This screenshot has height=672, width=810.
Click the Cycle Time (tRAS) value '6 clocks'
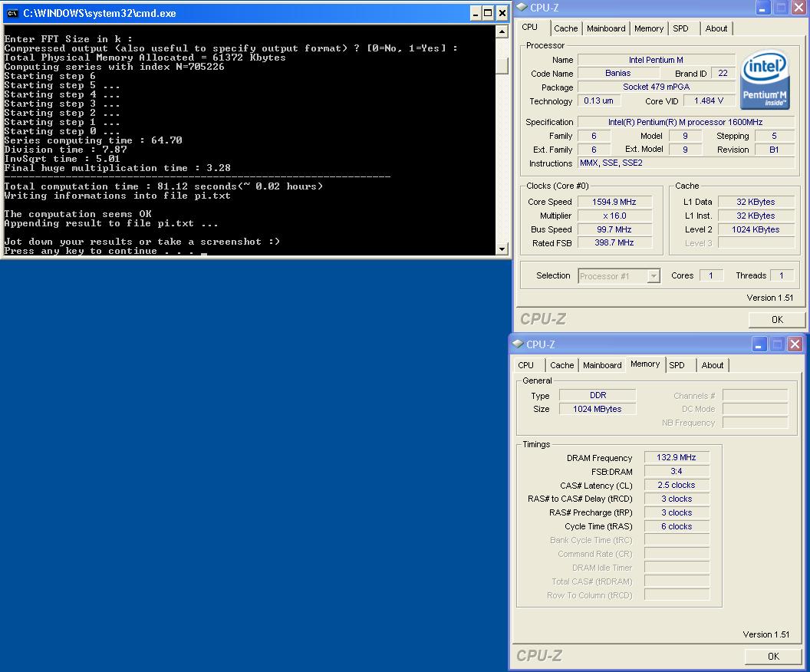coord(677,526)
